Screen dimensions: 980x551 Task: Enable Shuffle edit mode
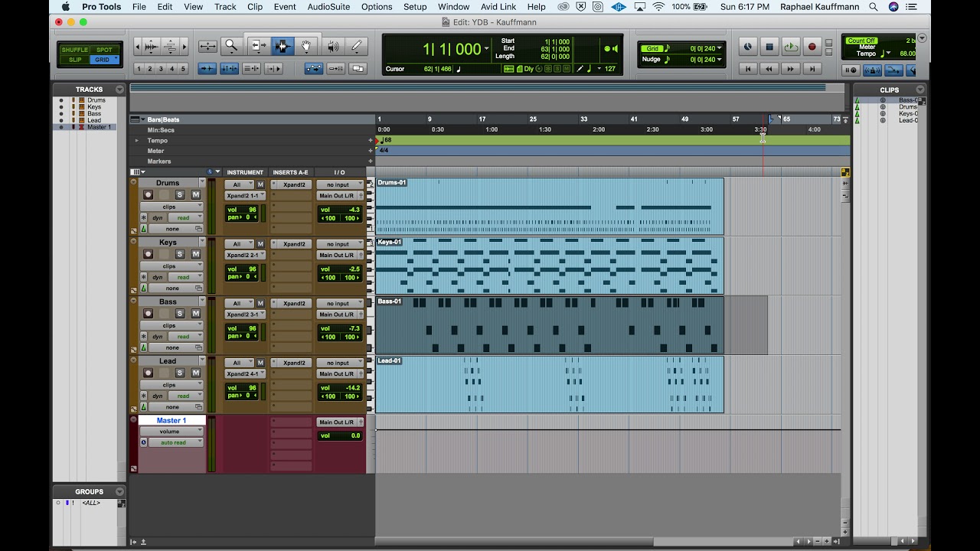pos(75,51)
